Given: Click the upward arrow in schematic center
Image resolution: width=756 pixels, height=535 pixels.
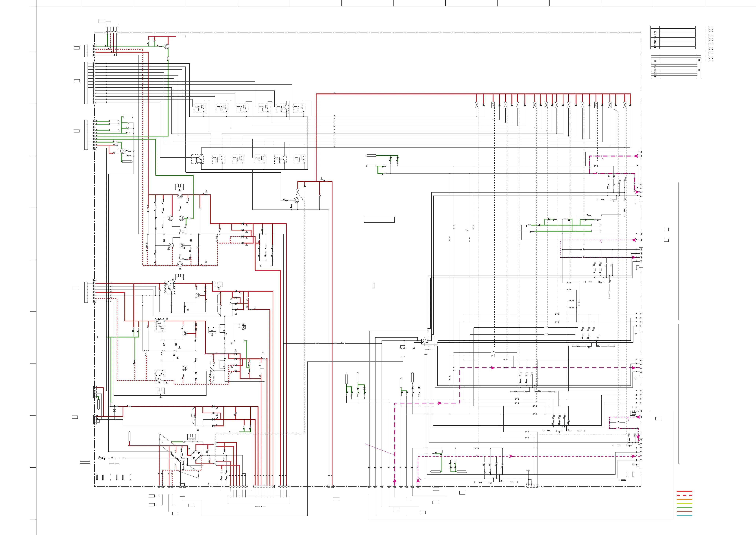Looking at the screenshot, I should click(x=466, y=232).
